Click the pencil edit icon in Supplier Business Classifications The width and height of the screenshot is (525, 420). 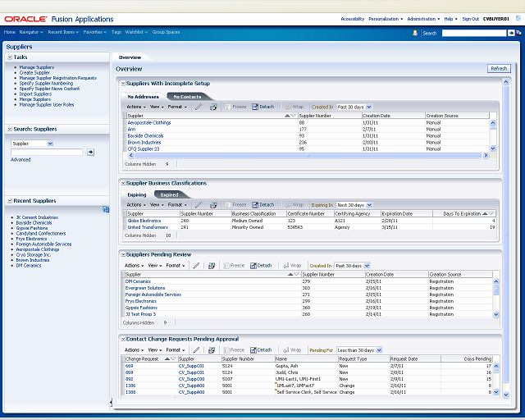pyautogui.click(x=199, y=204)
